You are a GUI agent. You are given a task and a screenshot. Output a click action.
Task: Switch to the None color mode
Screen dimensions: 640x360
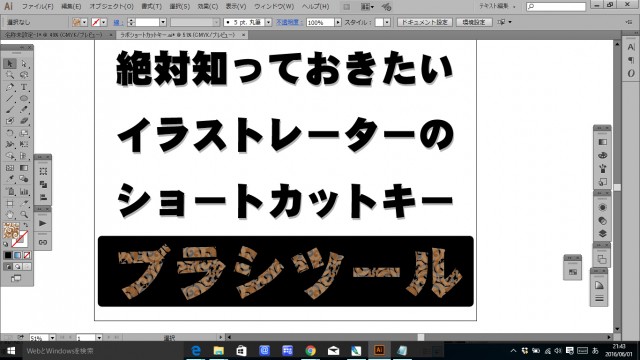pyautogui.click(x=27, y=255)
